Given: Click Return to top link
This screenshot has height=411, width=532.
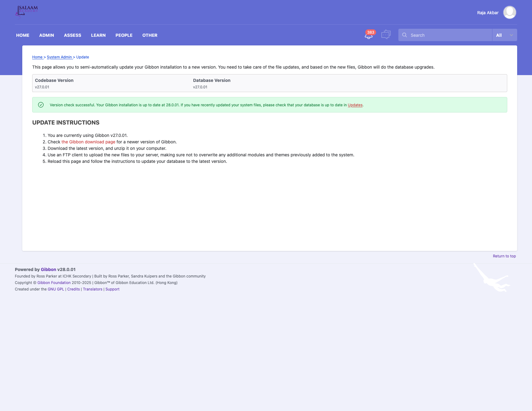Looking at the screenshot, I should click(x=504, y=256).
